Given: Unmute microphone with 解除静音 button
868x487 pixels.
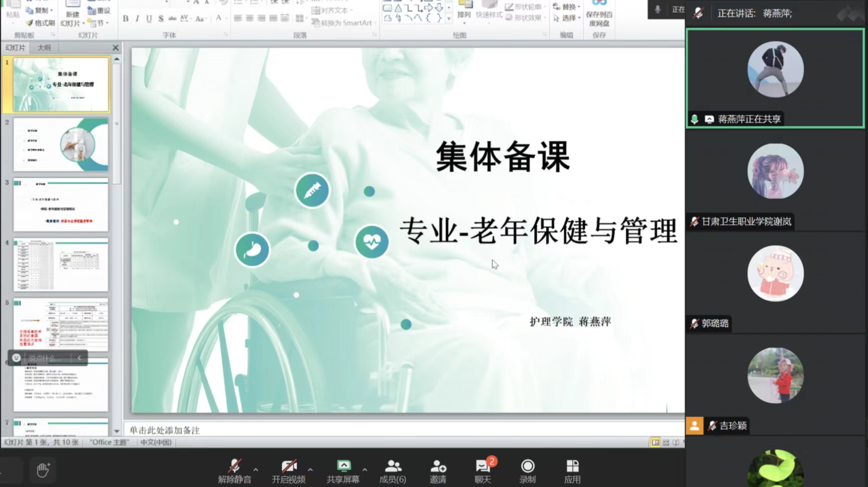Looking at the screenshot, I should (x=234, y=471).
